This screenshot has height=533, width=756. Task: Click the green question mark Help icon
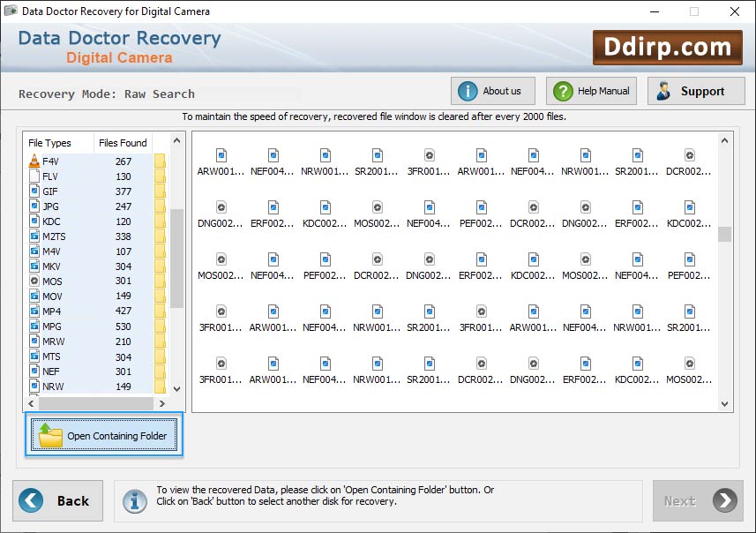tap(563, 91)
